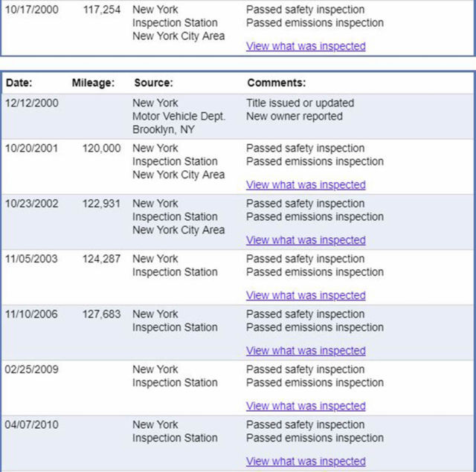View what was inspected on 11/05/2003
The image size is (476, 472).
click(x=306, y=295)
